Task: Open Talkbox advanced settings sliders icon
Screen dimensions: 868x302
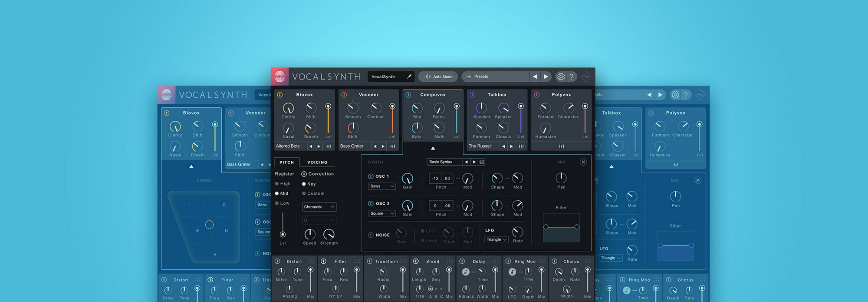Action: (x=521, y=146)
